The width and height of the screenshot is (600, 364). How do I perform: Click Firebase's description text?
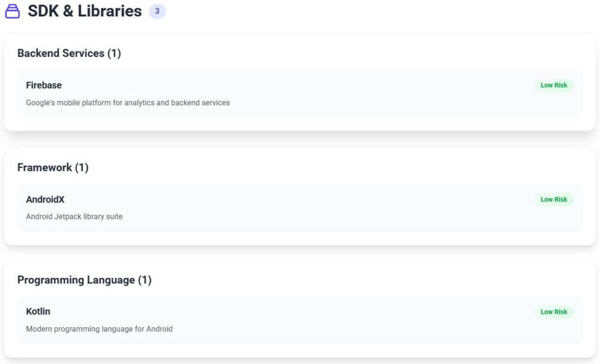[x=128, y=102]
